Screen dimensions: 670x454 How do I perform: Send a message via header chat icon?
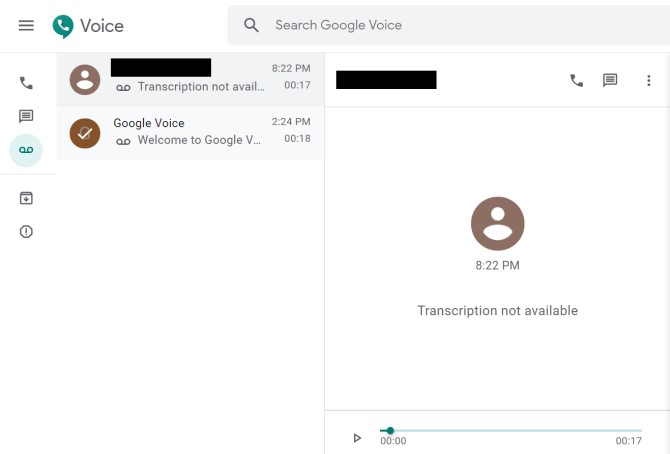(x=610, y=81)
